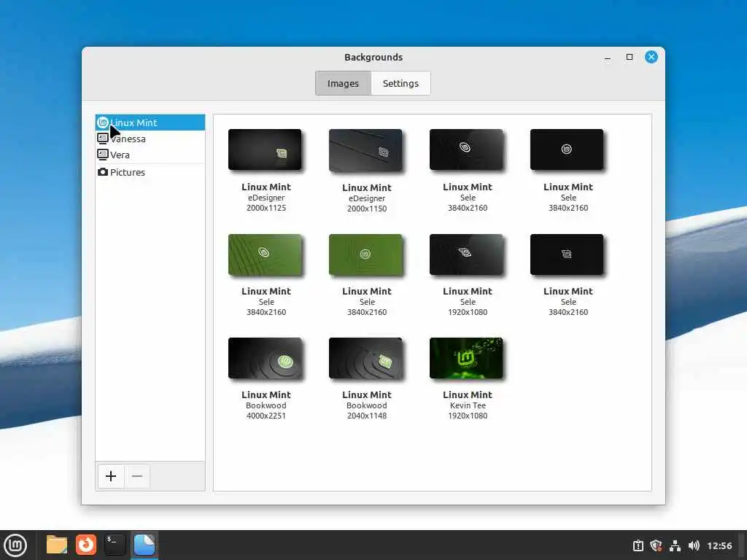This screenshot has width=747, height=560.
Task: Click the "4000x2251" resolution text
Action: click(266, 416)
